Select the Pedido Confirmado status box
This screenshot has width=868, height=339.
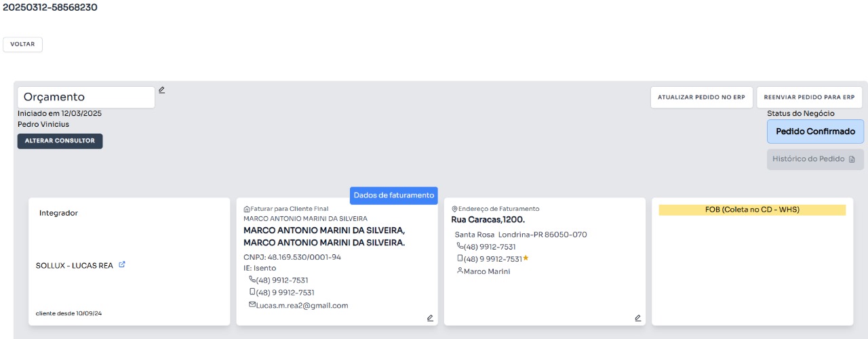pyautogui.click(x=815, y=132)
